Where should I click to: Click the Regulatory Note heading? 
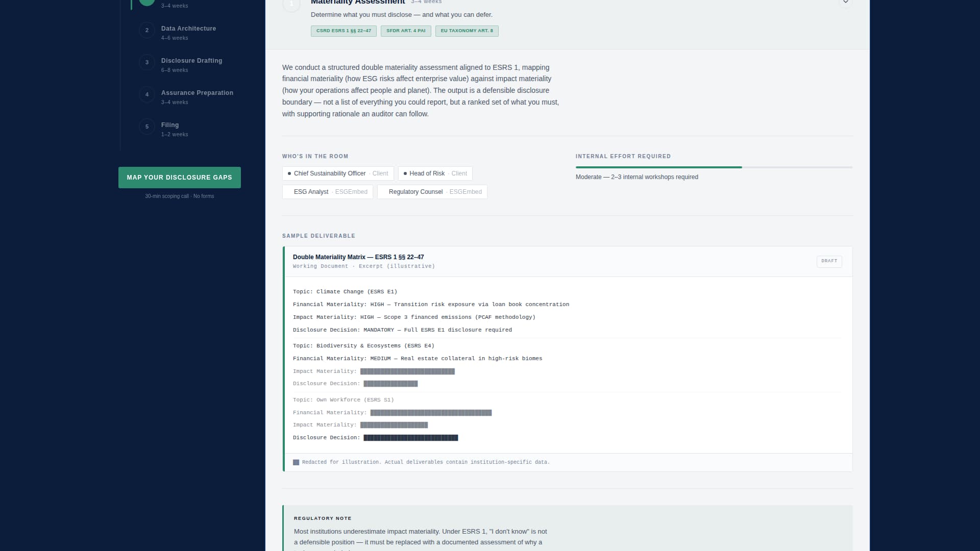tap(323, 518)
